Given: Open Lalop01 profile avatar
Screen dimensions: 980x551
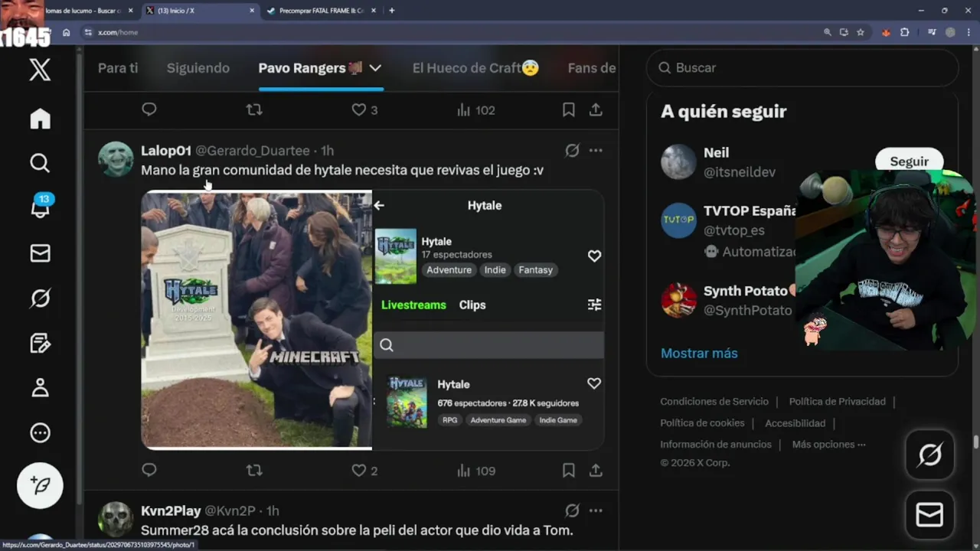Looking at the screenshot, I should click(116, 159).
